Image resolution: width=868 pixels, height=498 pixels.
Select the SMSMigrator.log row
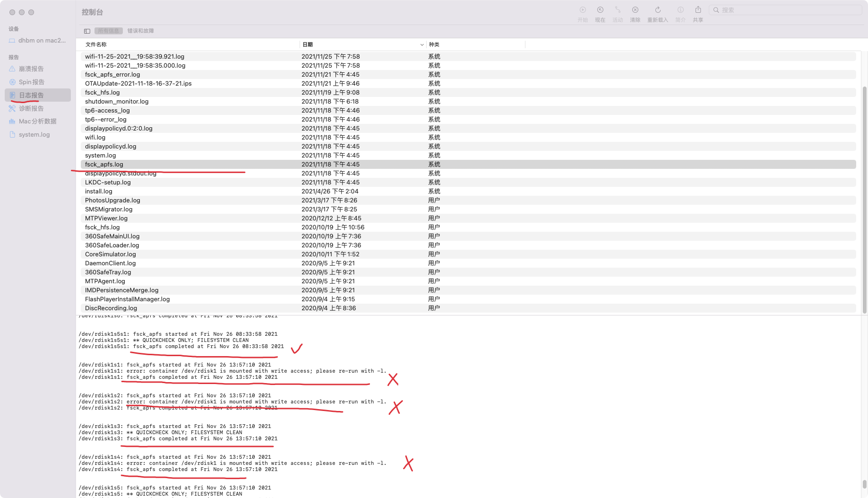468,210
